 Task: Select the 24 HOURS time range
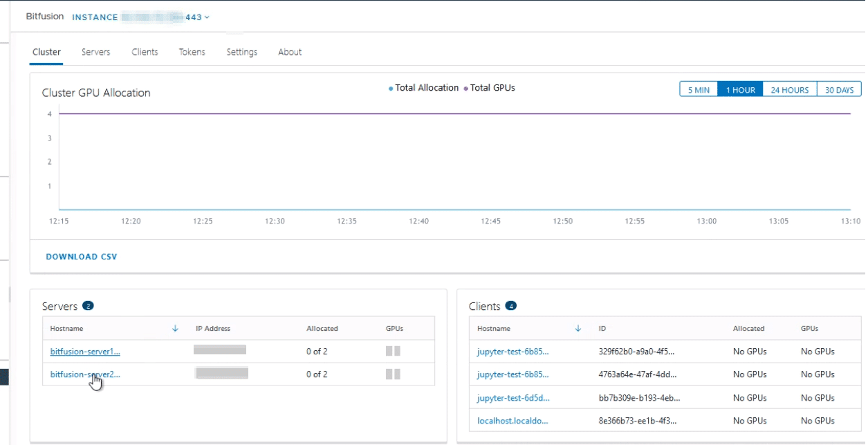coord(790,89)
